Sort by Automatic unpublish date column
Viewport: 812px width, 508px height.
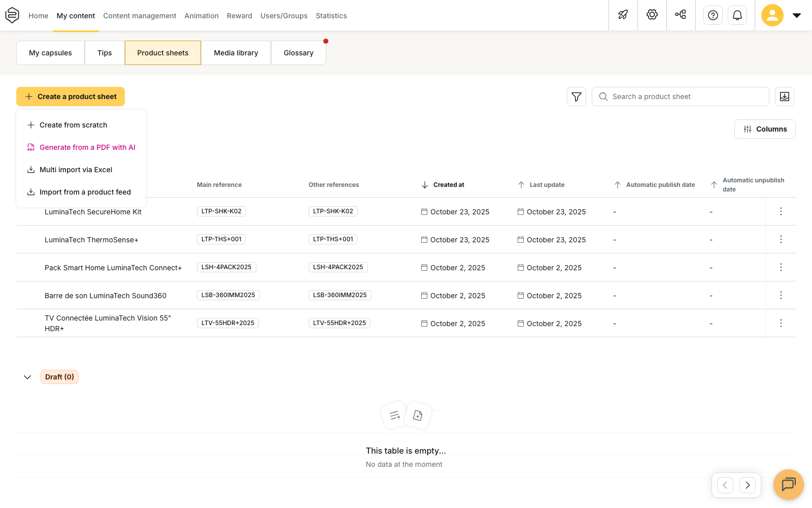(x=748, y=185)
